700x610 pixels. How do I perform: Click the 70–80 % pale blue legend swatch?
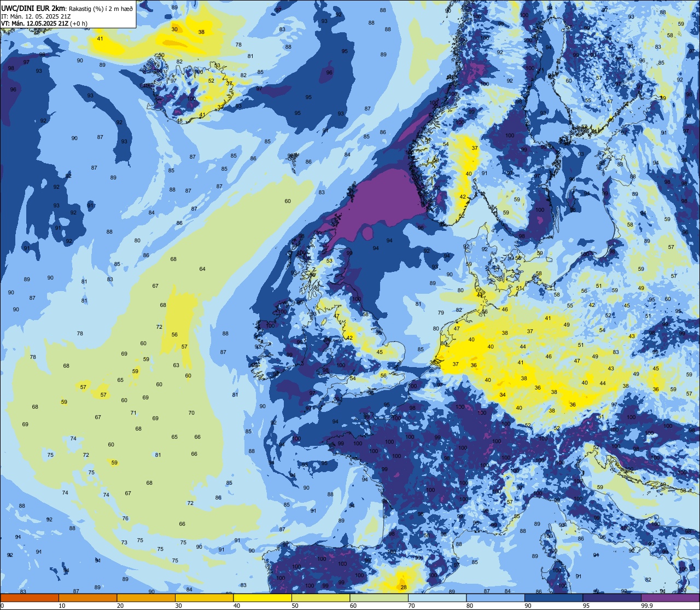coord(437,597)
